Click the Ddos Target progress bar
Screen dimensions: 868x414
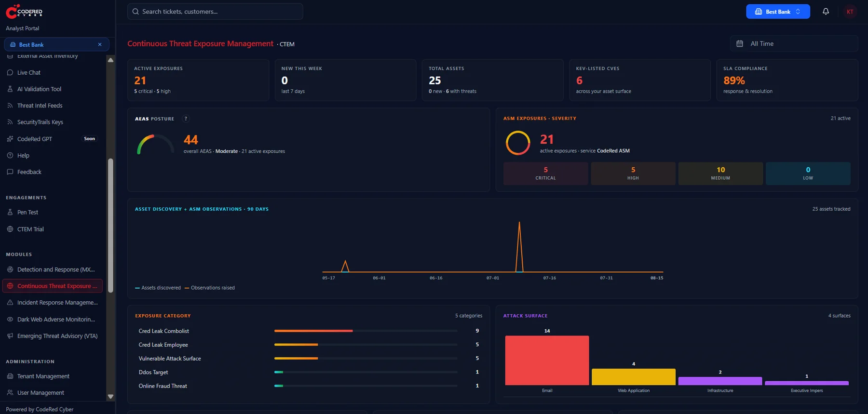366,372
